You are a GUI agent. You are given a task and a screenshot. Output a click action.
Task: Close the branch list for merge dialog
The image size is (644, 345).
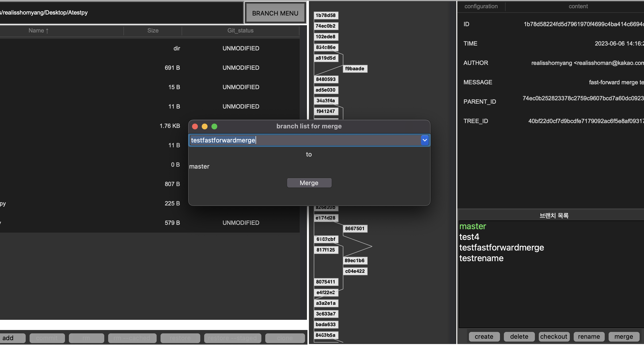coord(195,126)
